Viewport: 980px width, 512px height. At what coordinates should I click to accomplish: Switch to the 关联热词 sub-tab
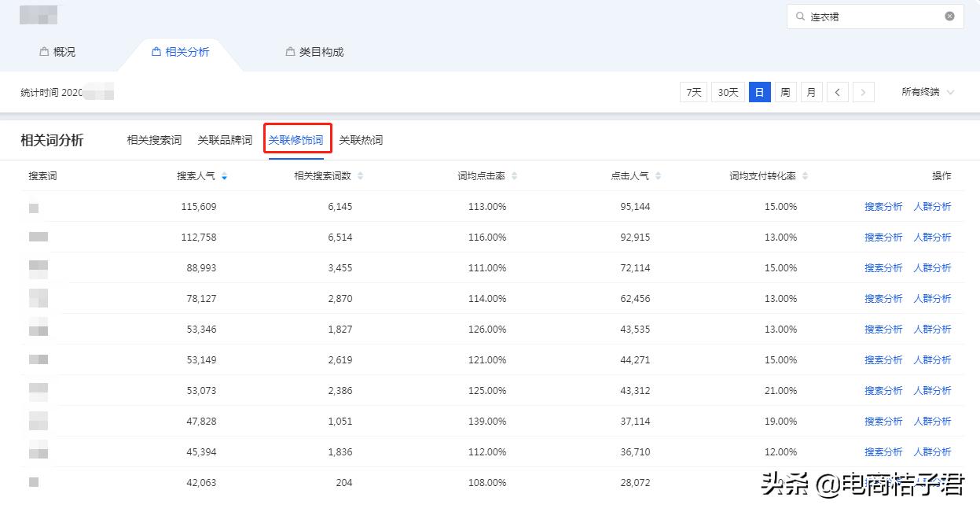click(x=362, y=140)
